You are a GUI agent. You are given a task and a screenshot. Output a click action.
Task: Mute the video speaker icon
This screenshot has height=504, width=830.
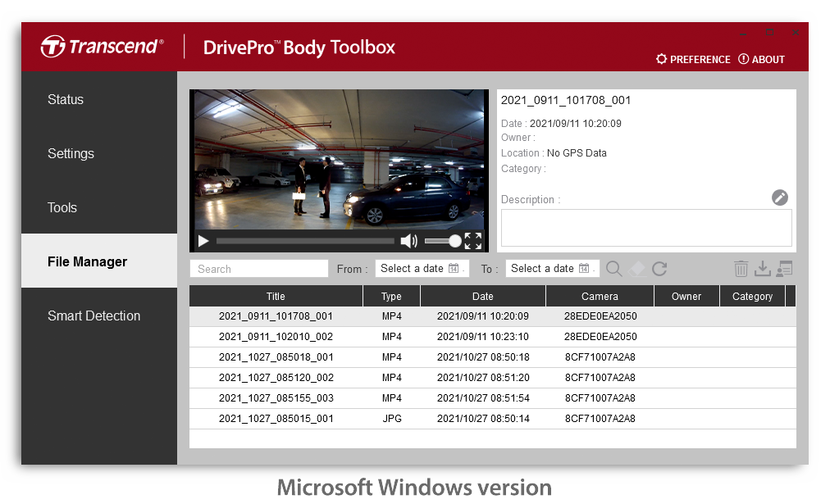point(408,241)
